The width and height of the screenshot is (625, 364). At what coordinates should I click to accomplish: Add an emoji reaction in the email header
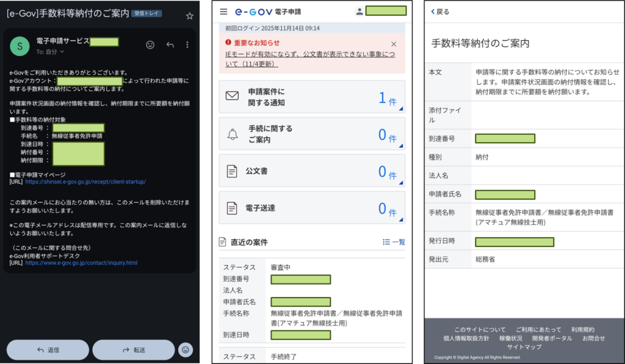[x=150, y=45]
